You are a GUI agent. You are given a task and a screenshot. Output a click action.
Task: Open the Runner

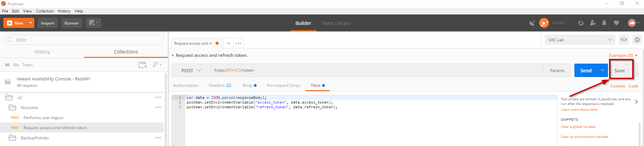pos(72,23)
